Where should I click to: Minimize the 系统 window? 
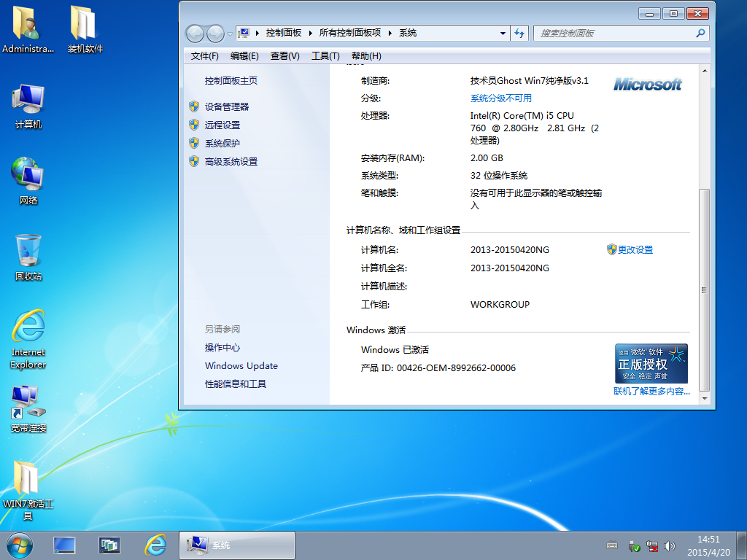pos(649,14)
